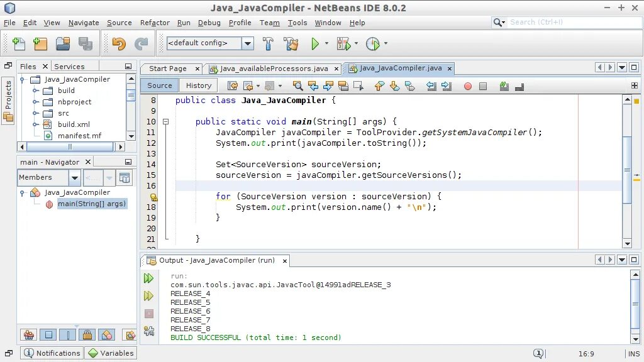644x362 pixels.
Task: Toggle the Highlight Search icon in editor toolbar
Action: click(343, 85)
